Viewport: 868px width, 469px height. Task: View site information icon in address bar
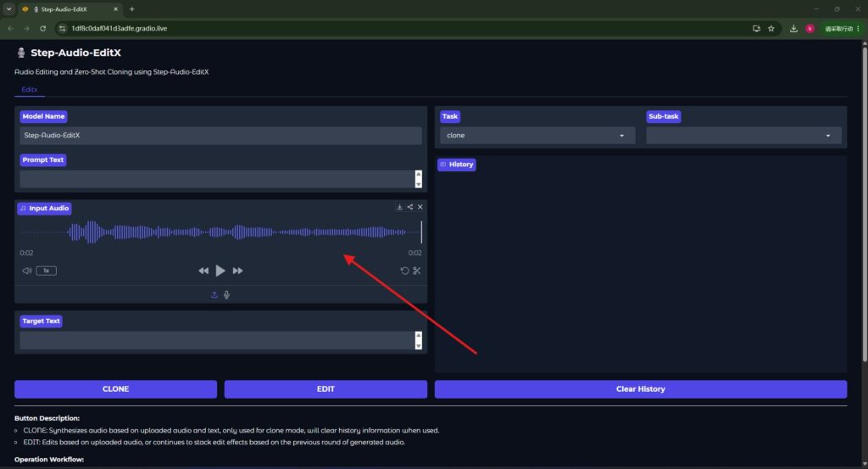coord(62,28)
